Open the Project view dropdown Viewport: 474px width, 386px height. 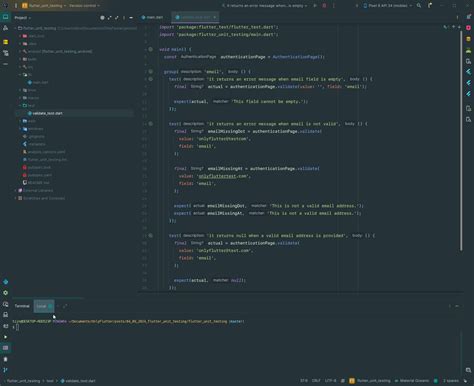tap(23, 18)
